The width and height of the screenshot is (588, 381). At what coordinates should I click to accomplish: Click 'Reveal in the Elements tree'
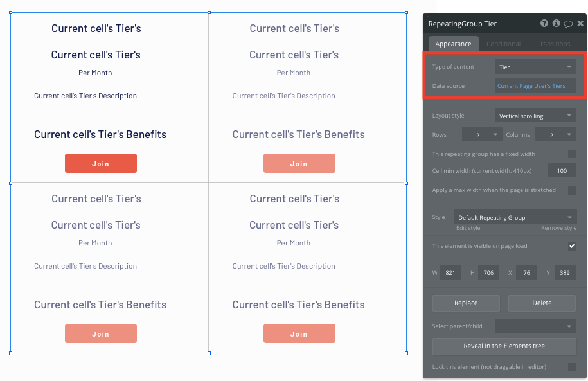coord(504,346)
